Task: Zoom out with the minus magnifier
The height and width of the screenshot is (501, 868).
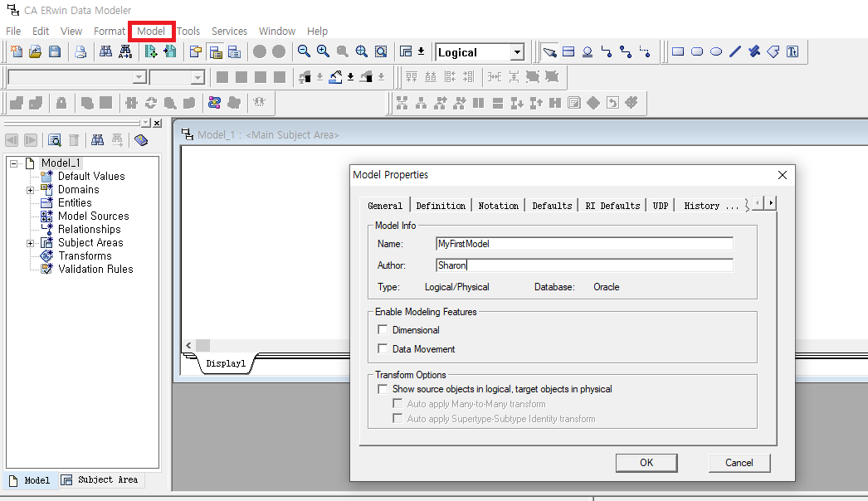Action: pyautogui.click(x=304, y=52)
